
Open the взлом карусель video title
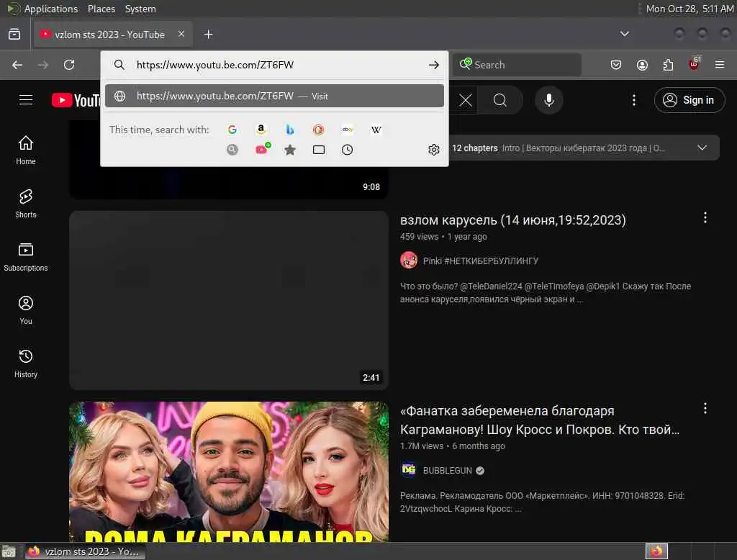pos(512,220)
